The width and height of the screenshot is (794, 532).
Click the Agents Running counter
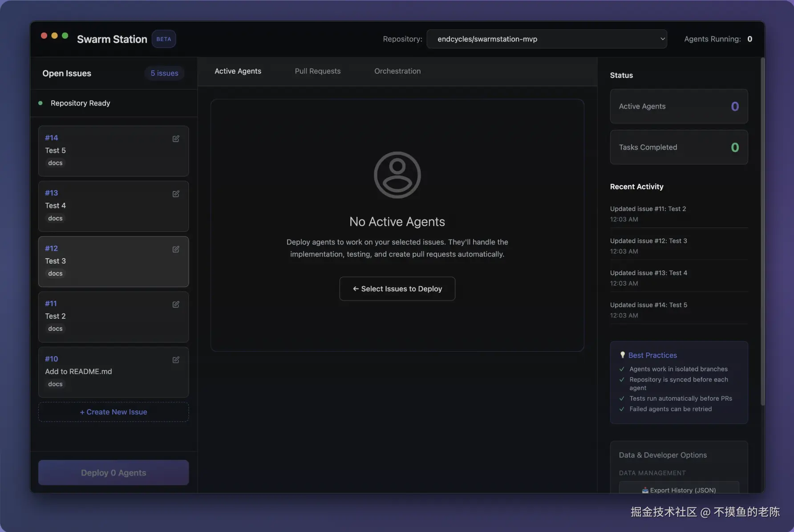coord(718,39)
